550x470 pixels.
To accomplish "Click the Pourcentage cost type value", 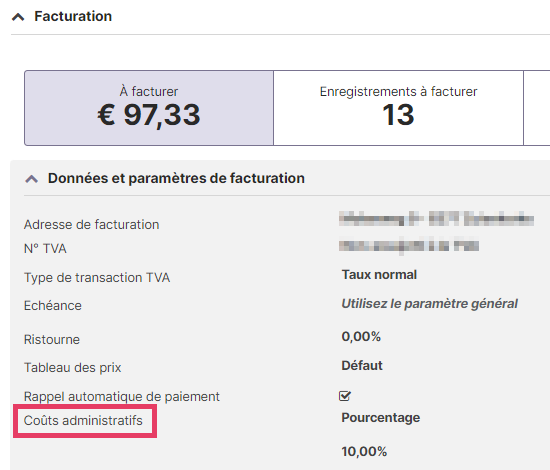I will coord(381,418).
